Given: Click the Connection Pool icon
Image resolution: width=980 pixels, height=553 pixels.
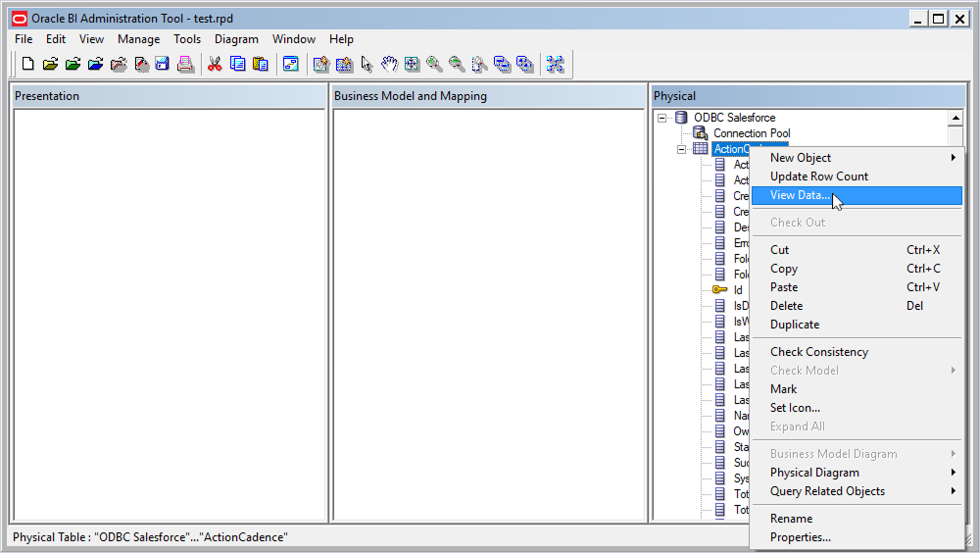Looking at the screenshot, I should tap(701, 133).
